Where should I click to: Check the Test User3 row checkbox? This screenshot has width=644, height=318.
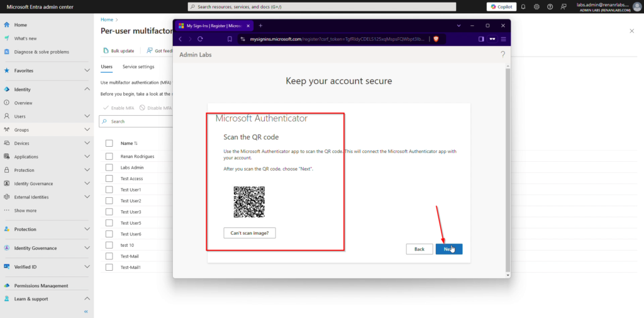(x=109, y=212)
